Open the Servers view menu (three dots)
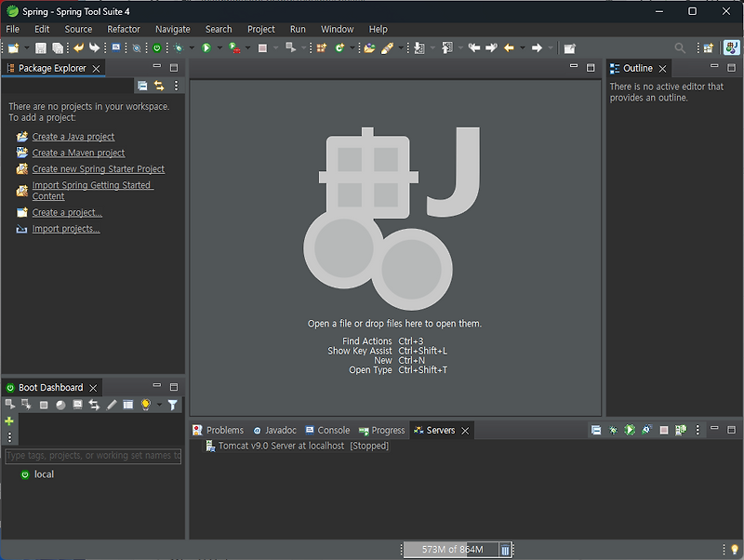Viewport: 744px width, 560px height. coord(697,431)
